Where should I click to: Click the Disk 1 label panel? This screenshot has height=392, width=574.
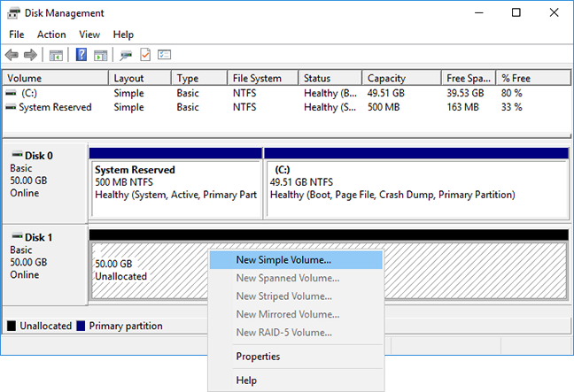pyautogui.click(x=45, y=265)
